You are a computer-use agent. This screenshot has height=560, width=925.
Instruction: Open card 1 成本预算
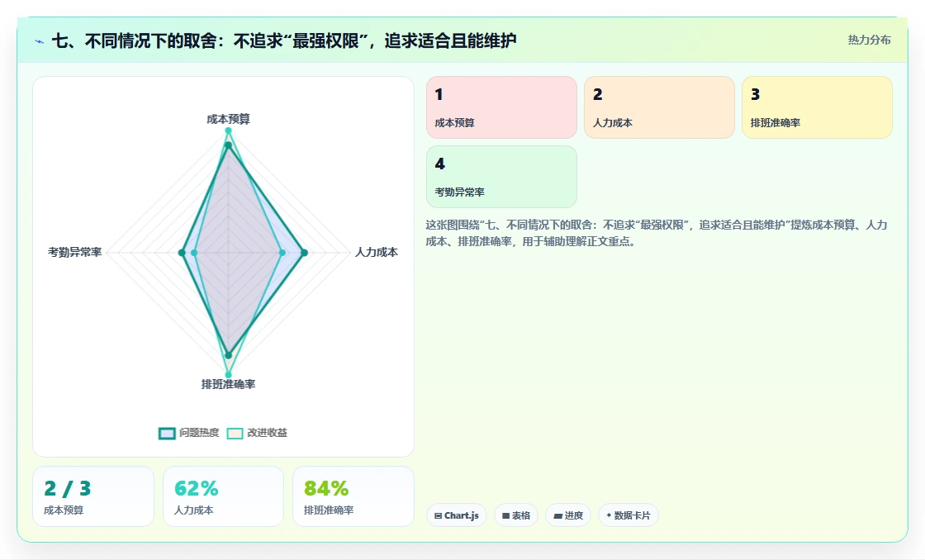coord(501,107)
